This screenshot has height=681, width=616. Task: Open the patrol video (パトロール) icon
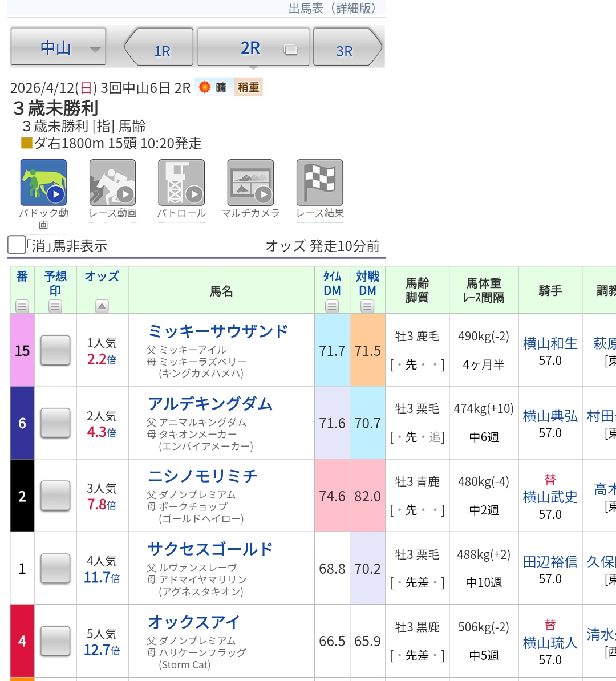pos(181,183)
